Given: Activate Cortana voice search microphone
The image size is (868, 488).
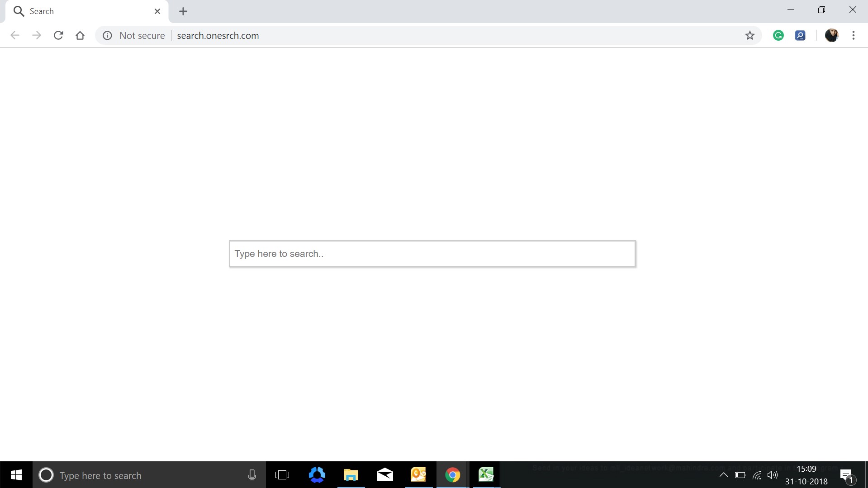Looking at the screenshot, I should click(251, 475).
